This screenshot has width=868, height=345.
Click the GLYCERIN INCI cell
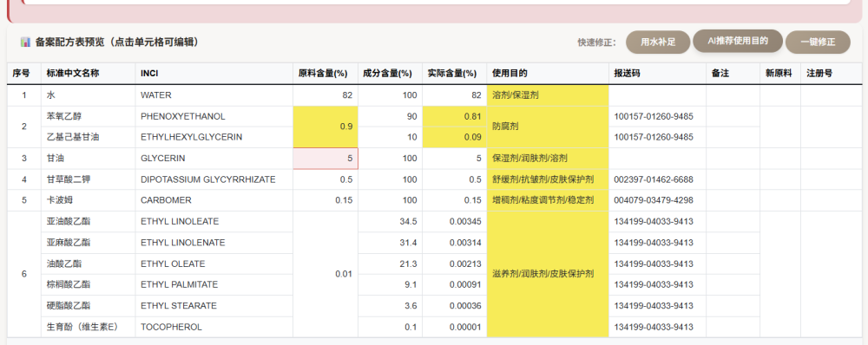click(214, 159)
